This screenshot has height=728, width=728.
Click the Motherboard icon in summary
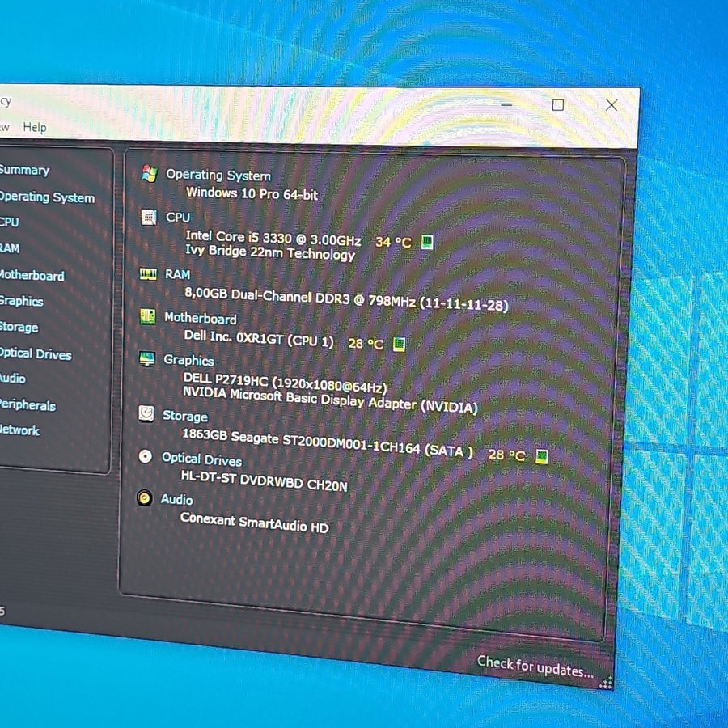148,316
